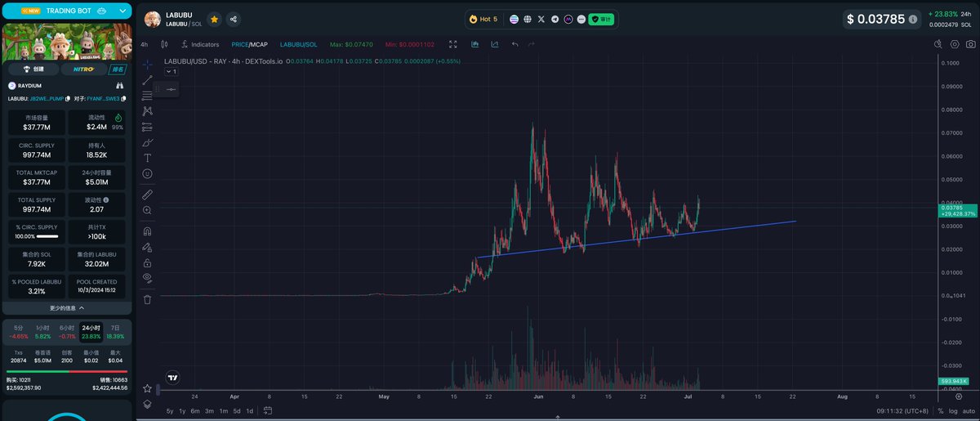Open the object tree layers icon

[x=147, y=404]
